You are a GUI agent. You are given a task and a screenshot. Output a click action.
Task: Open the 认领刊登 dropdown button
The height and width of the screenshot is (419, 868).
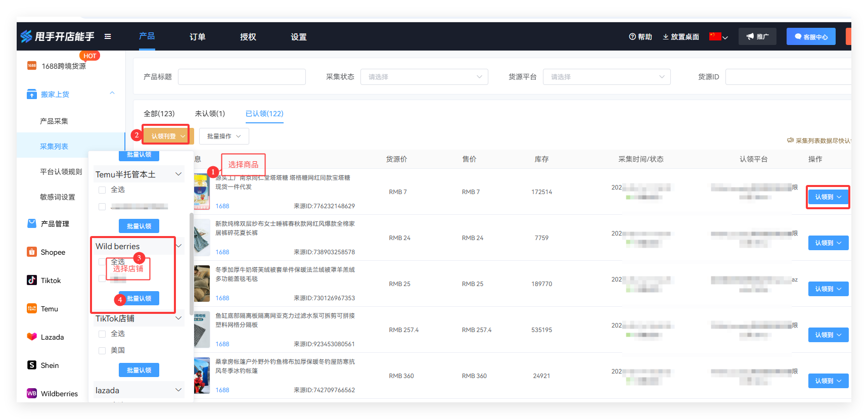click(x=168, y=136)
